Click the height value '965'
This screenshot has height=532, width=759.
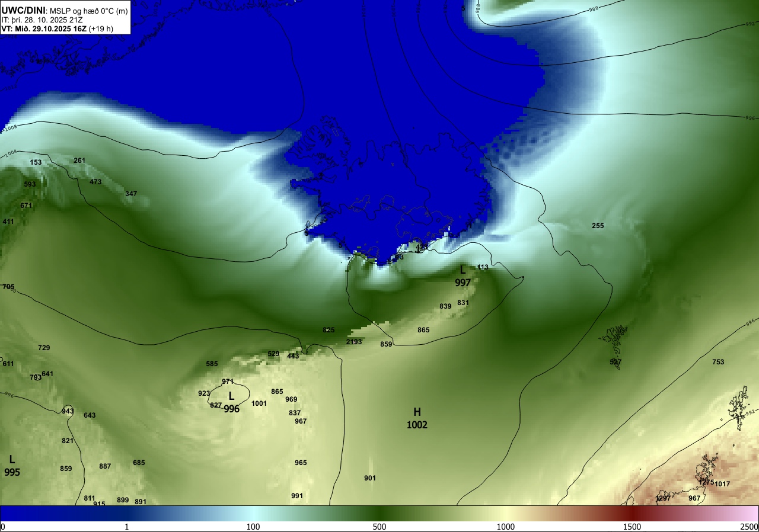pos(301,463)
